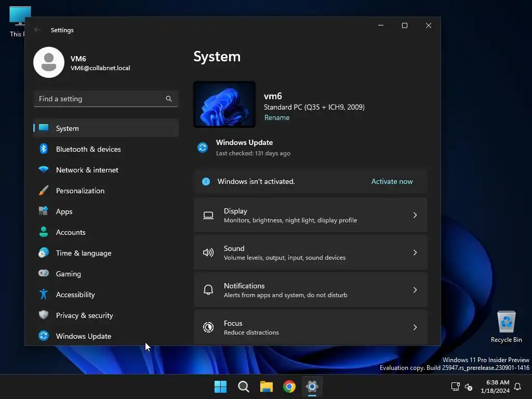Expand Sound settings chevron
This screenshot has height=399, width=532.
[x=415, y=252]
